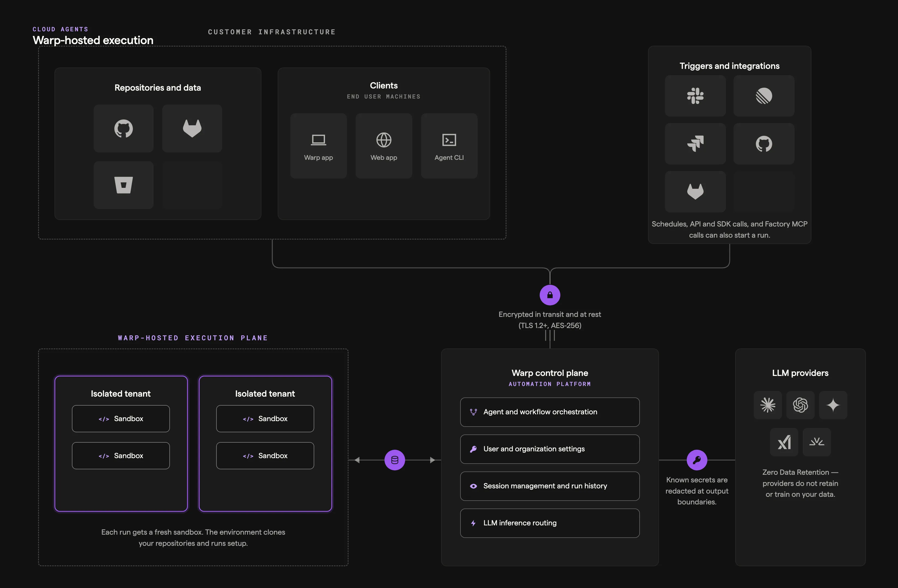This screenshot has height=588, width=898.
Task: Click the END USER MACHINES subtitle
Action: coord(384,97)
